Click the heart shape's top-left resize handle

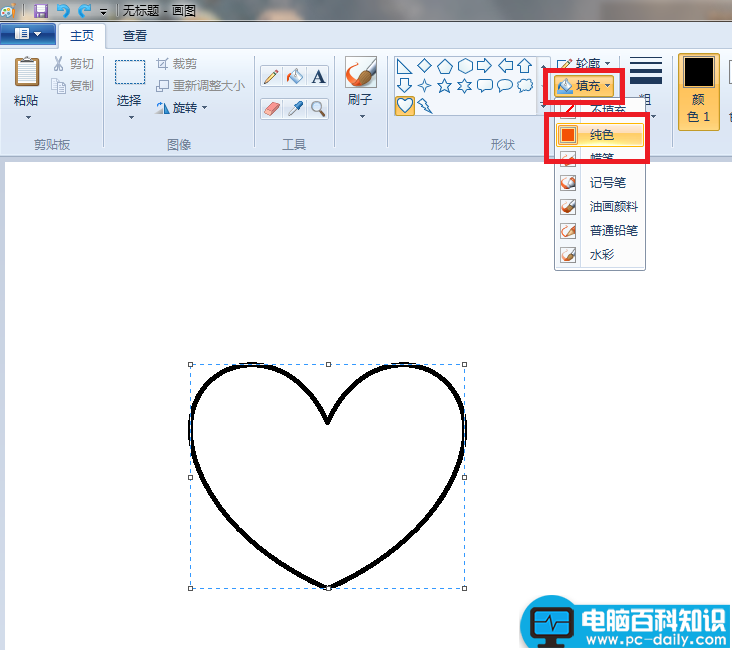[x=190, y=364]
